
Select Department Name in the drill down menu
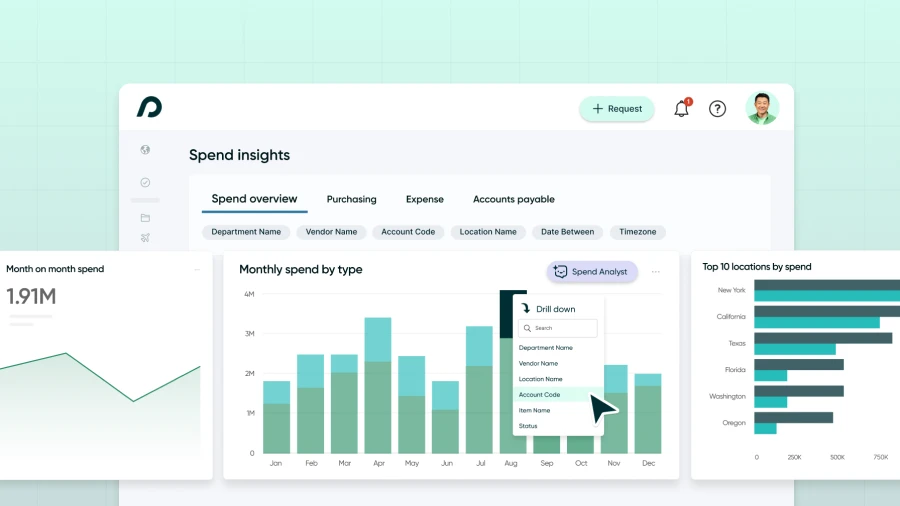coord(545,348)
